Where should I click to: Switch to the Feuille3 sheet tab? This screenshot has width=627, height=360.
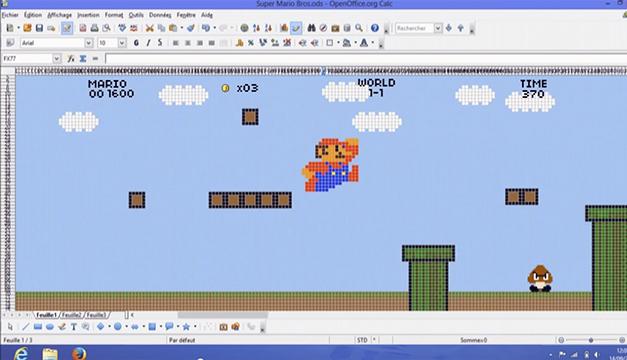point(96,315)
